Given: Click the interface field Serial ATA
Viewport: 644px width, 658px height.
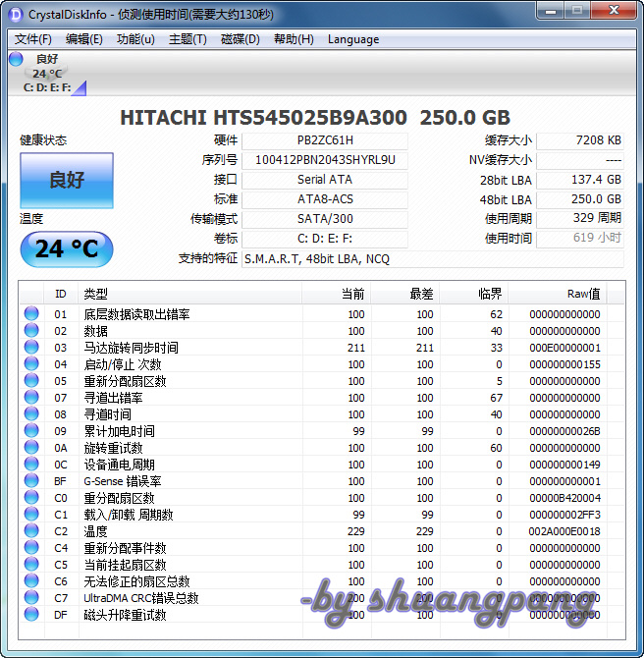Looking at the screenshot, I should coord(325,180).
